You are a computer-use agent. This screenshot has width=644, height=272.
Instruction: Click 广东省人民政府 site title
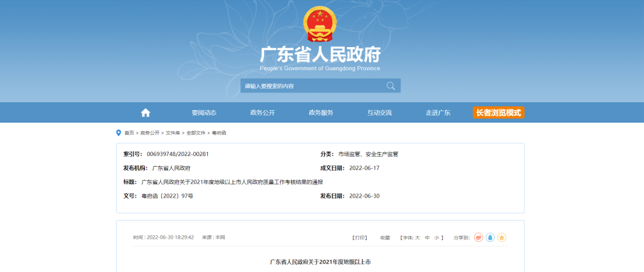(320, 54)
